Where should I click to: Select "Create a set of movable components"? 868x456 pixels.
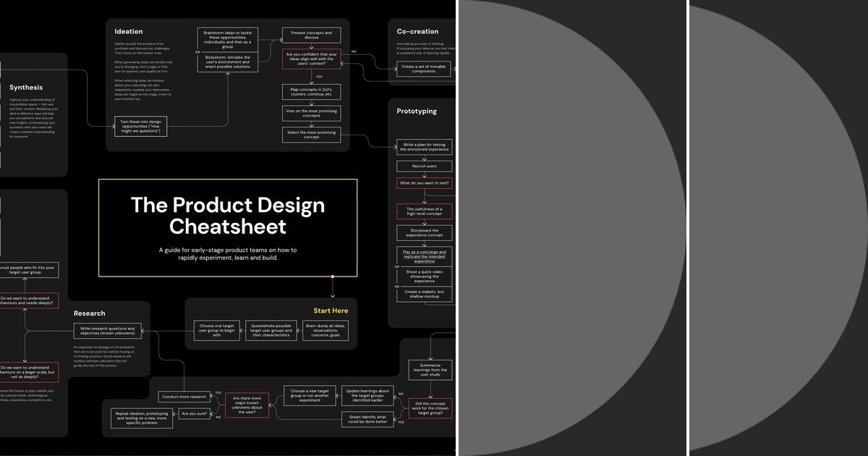point(423,69)
